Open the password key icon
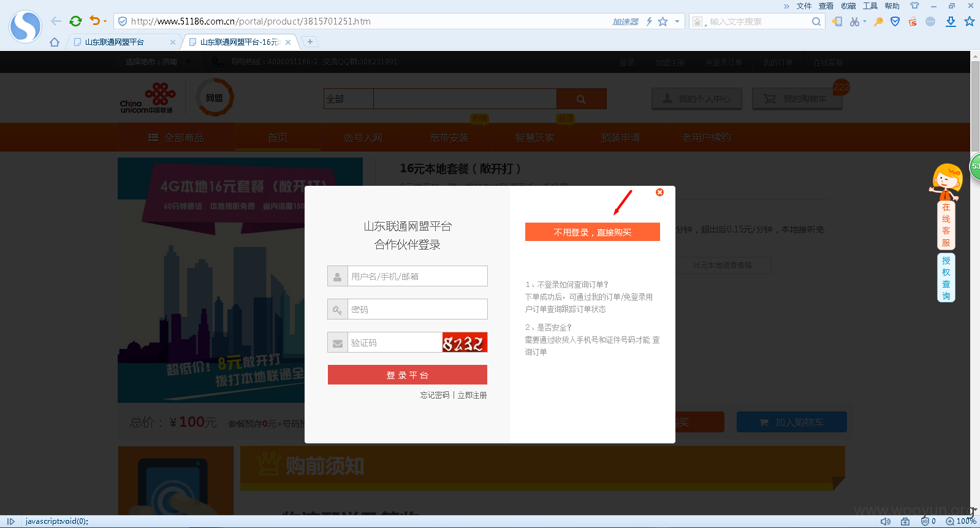The image size is (980, 528). point(878,21)
